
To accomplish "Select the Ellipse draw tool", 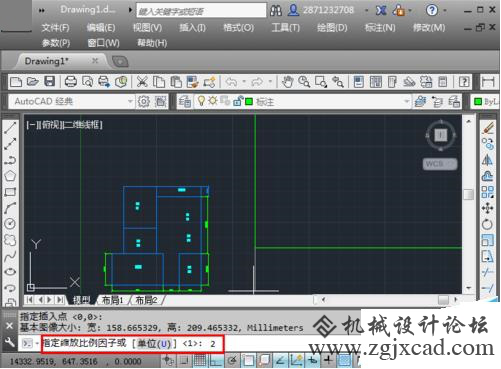I will coord(10,272).
